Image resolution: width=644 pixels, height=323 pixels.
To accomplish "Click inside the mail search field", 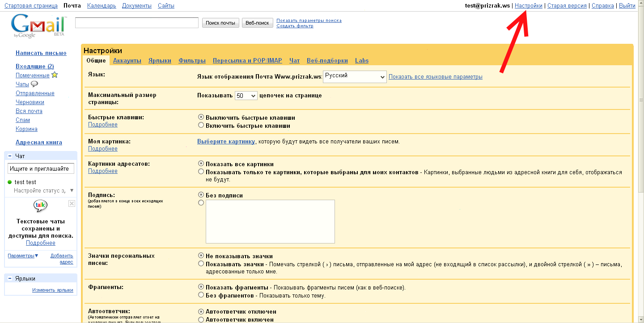I will click(137, 23).
